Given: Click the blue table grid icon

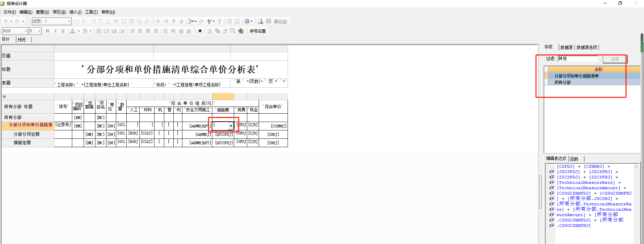Looking at the screenshot, I should tap(247, 21).
